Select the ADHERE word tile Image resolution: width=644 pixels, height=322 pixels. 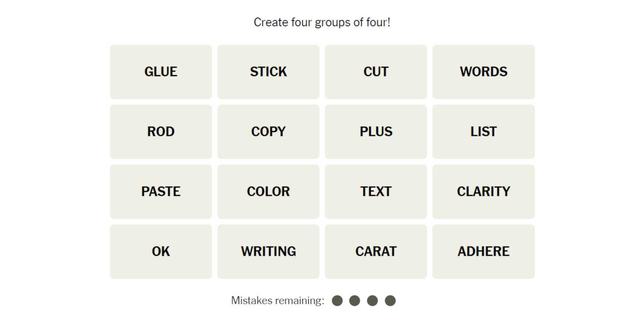[483, 251]
